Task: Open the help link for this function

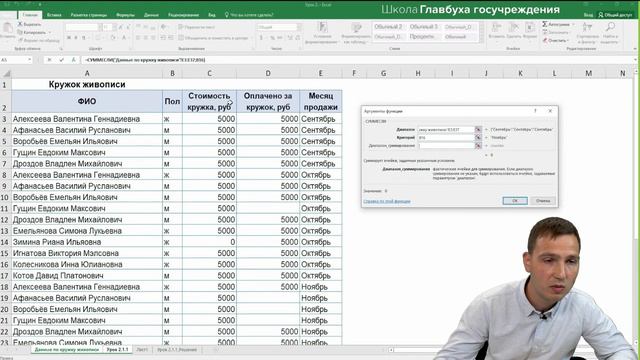Action: point(387,201)
